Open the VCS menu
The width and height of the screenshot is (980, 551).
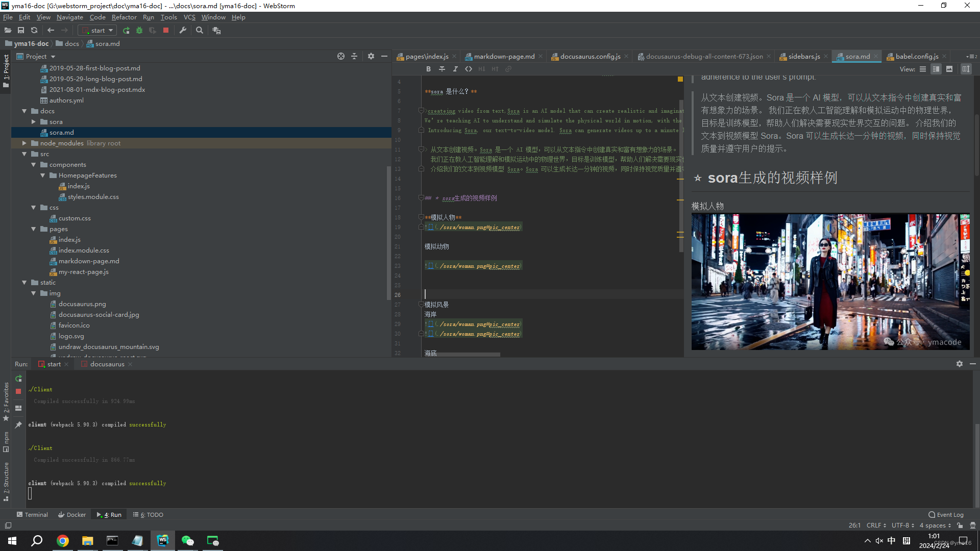(x=189, y=17)
